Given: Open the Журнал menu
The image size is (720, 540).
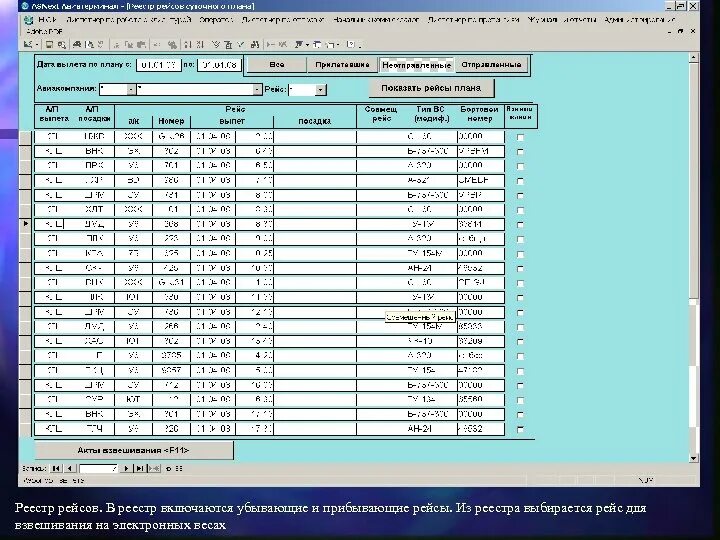Looking at the screenshot, I should [x=542, y=20].
